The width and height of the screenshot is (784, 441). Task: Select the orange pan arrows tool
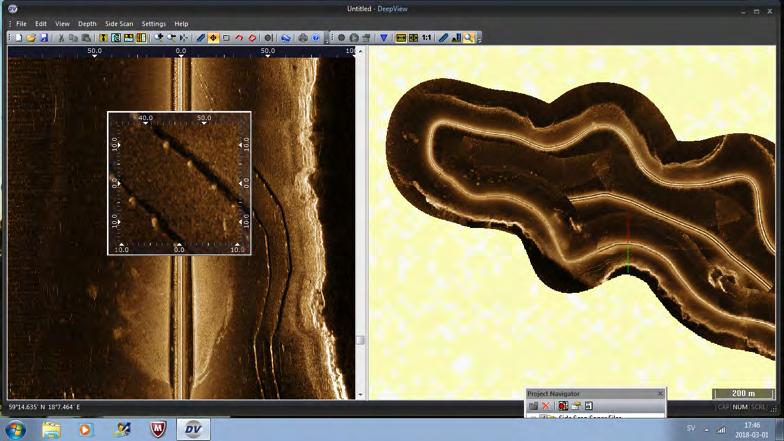click(x=213, y=38)
